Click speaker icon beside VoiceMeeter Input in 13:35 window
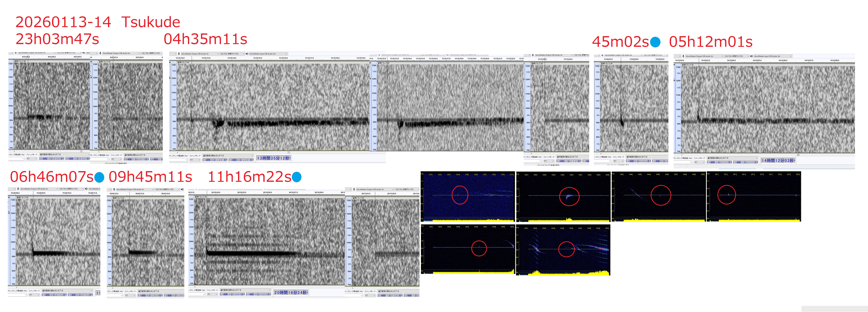 [247, 54]
